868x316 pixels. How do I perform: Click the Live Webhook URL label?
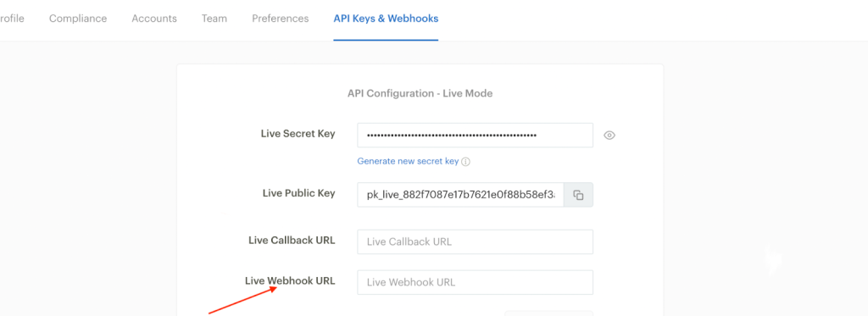[x=290, y=280]
